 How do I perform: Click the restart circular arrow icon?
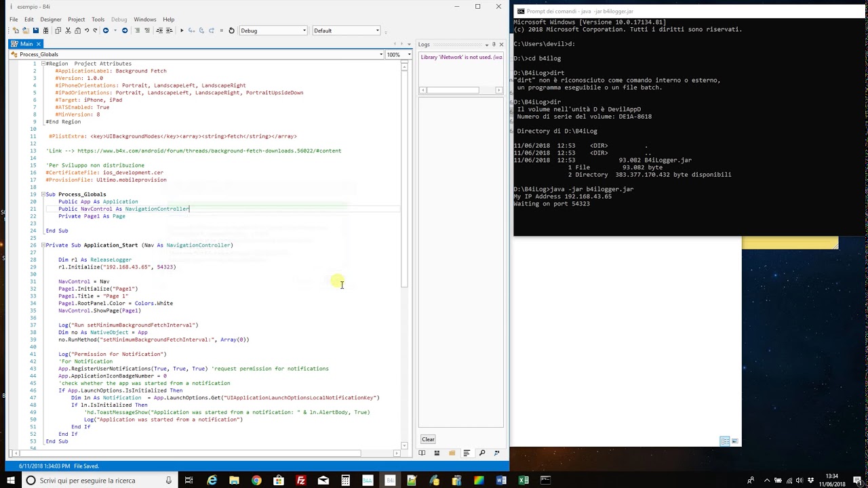pyautogui.click(x=231, y=30)
